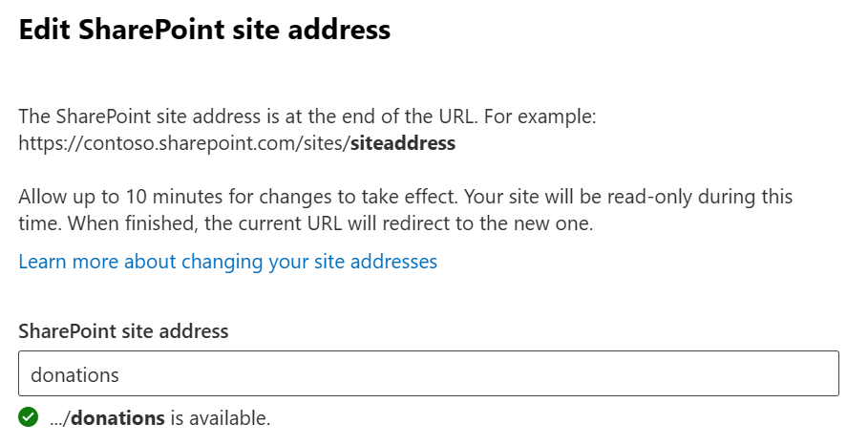Click the green availability checkmark icon
868x445 pixels.
(x=29, y=417)
